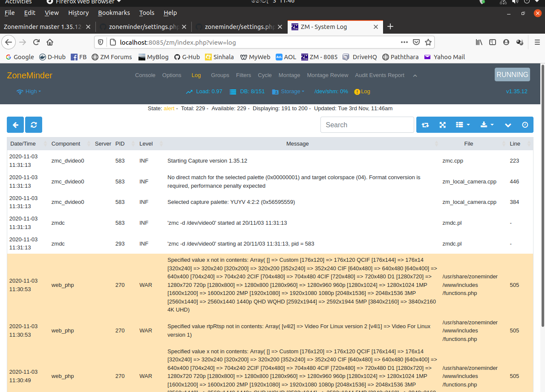This screenshot has height=392, width=545.
Task: Open a new tab with plus button
Action: [390, 26]
